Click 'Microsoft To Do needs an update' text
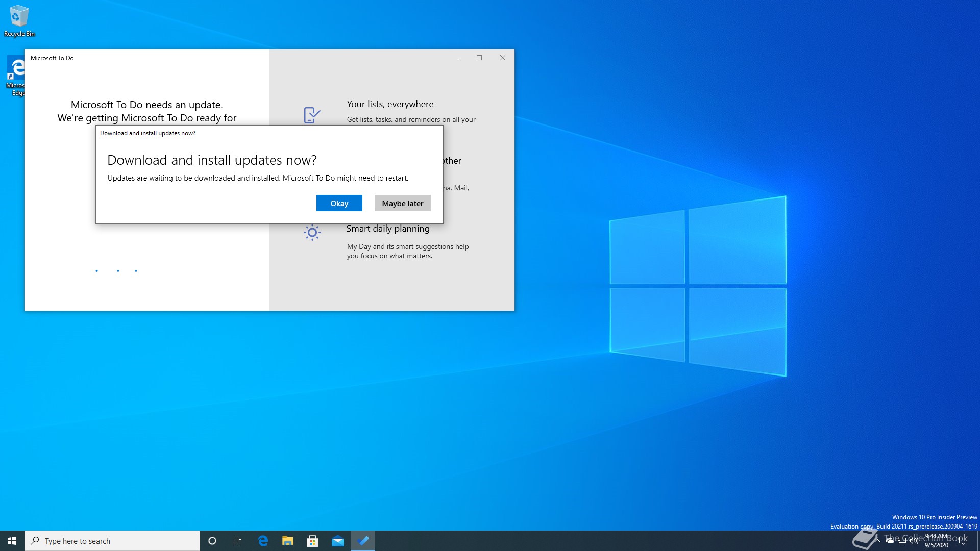 coord(146,105)
